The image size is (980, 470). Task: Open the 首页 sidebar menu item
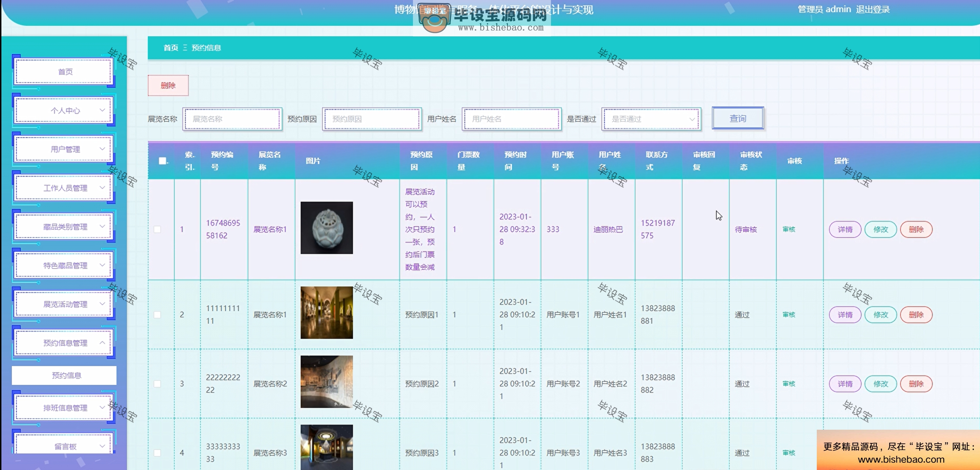click(x=64, y=71)
